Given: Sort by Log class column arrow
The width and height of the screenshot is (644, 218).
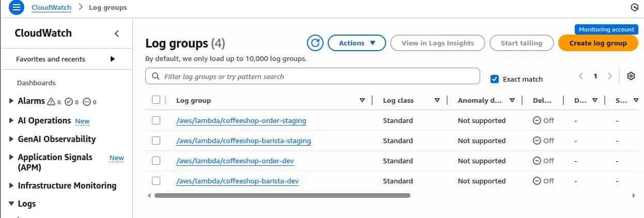Looking at the screenshot, I should click(437, 101).
